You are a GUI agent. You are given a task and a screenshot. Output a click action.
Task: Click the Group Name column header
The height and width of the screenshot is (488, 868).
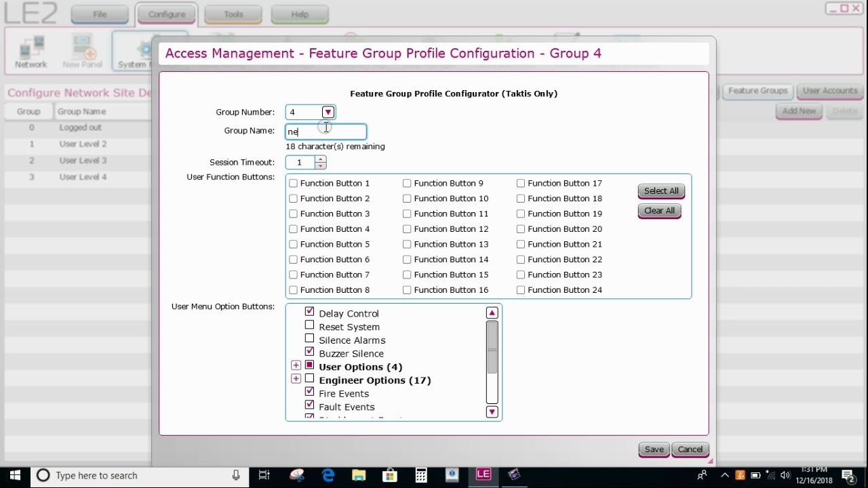click(102, 111)
